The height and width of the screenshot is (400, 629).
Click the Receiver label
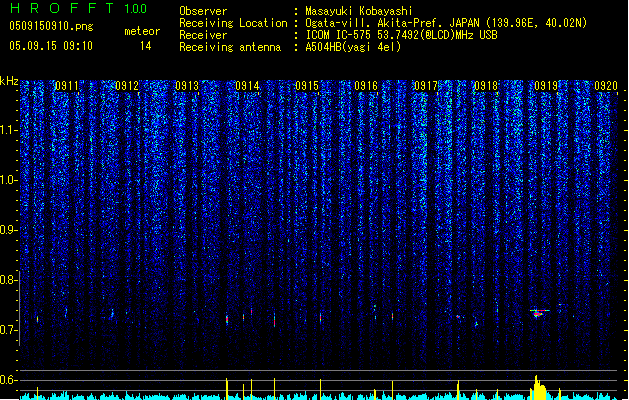tap(203, 35)
